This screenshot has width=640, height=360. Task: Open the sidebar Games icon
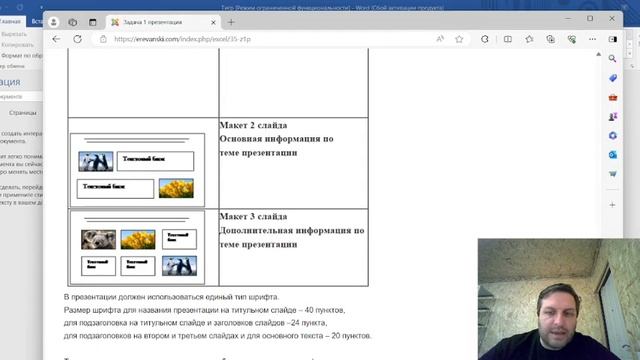point(613,117)
